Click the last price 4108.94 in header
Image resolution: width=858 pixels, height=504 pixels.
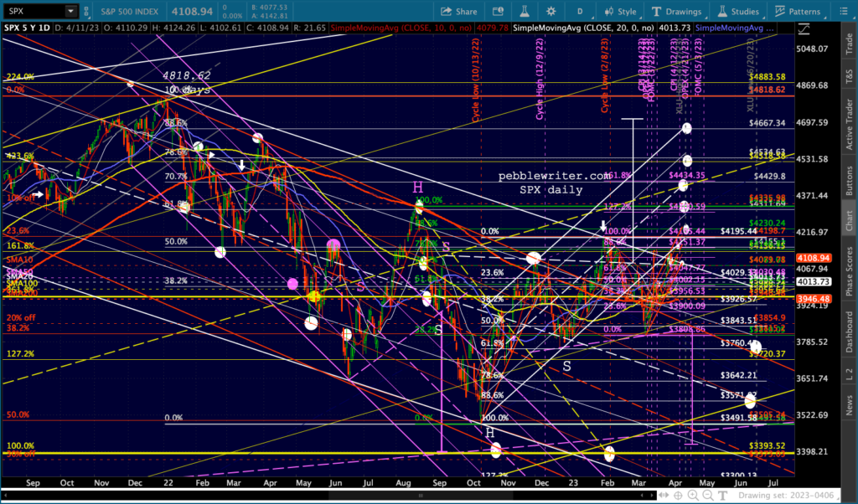[192, 11]
